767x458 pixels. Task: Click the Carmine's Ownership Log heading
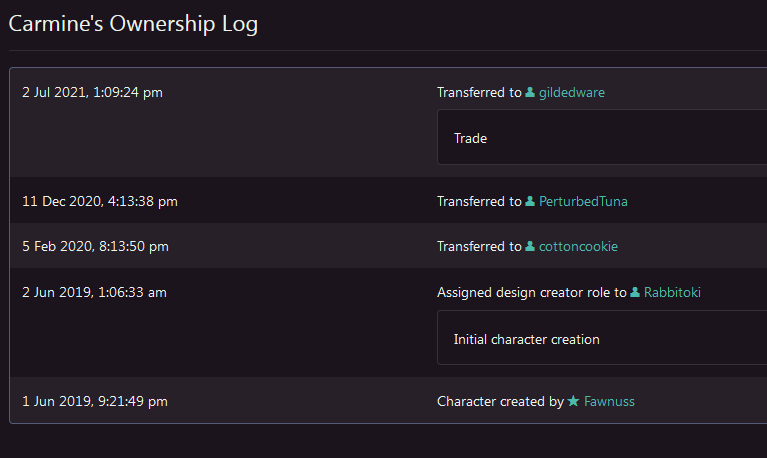click(133, 24)
